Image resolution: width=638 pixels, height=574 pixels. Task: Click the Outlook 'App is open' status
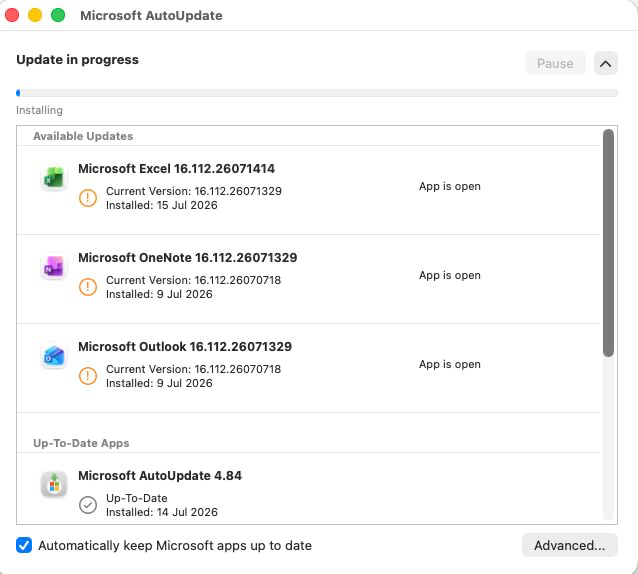(x=450, y=364)
